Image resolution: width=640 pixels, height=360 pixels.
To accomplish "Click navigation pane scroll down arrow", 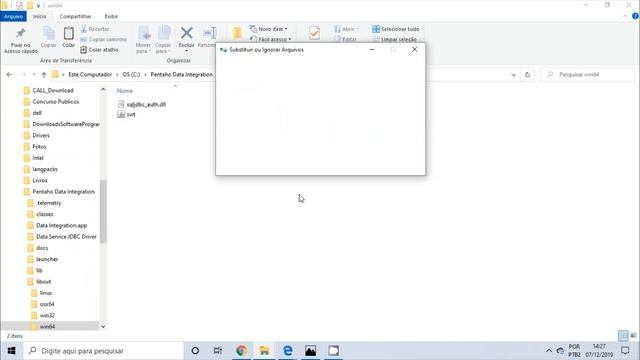I will [x=103, y=327].
